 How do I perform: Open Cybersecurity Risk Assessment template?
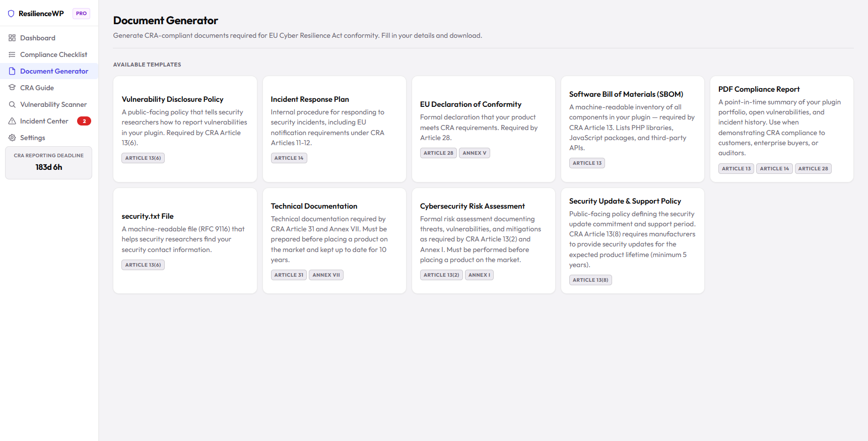(x=484, y=241)
